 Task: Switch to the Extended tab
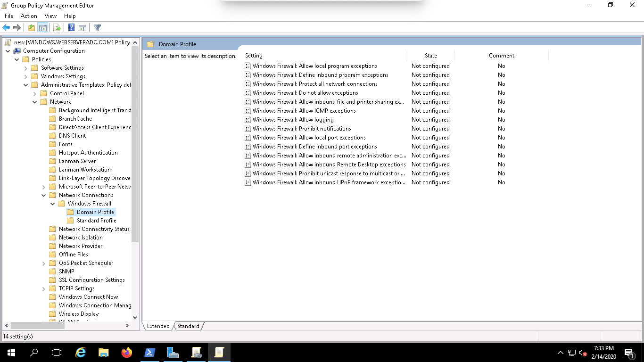pos(158,326)
